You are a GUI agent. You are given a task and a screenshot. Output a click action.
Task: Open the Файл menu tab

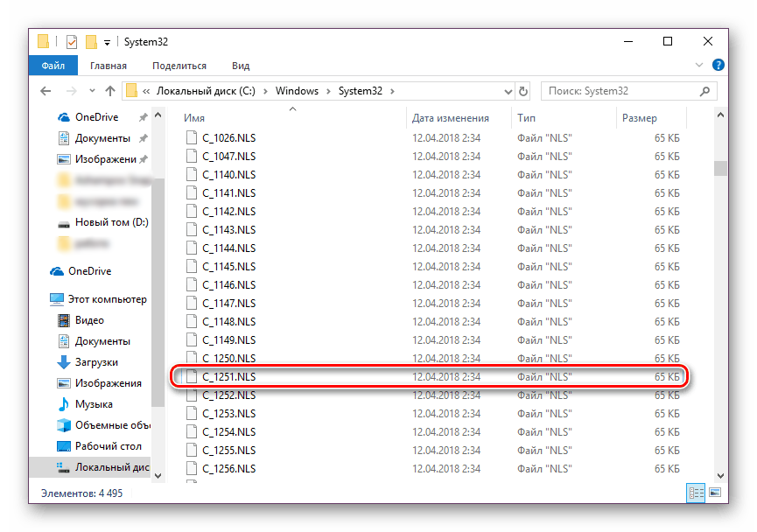53,66
